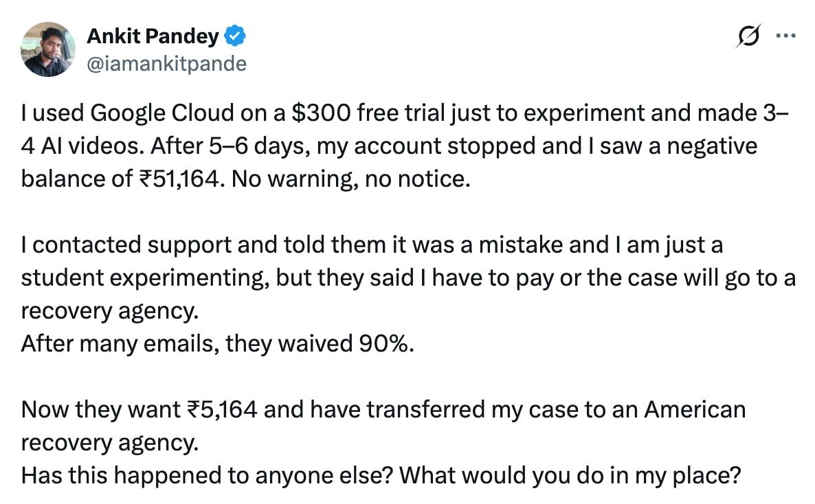
Task: Click the sentence "No warning, no notice."
Action: pos(351,179)
